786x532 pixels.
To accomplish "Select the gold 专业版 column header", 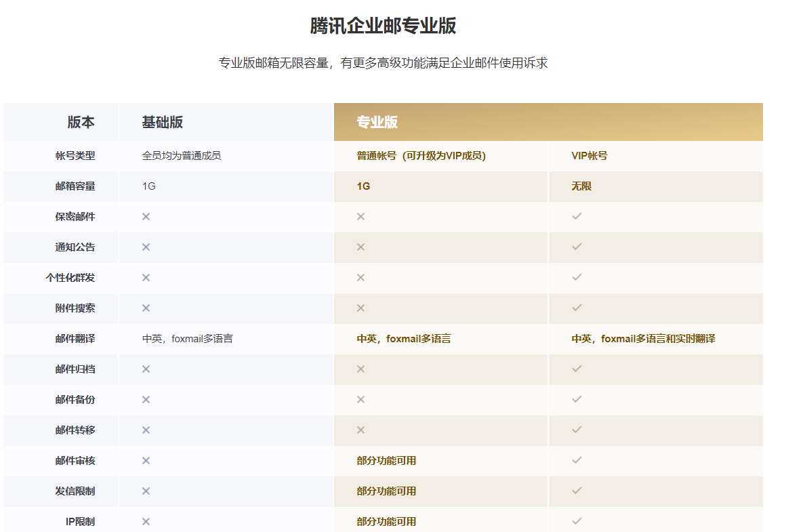I will coord(548,123).
